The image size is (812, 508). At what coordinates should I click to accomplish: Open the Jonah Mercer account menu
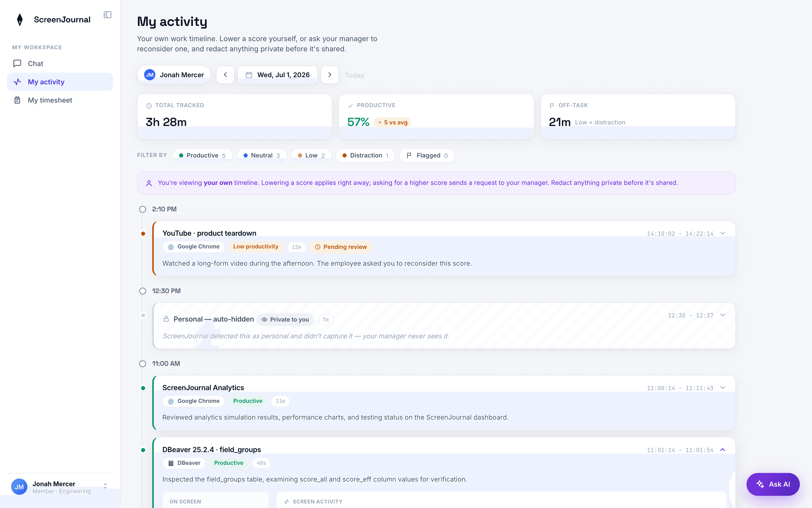pyautogui.click(x=60, y=487)
